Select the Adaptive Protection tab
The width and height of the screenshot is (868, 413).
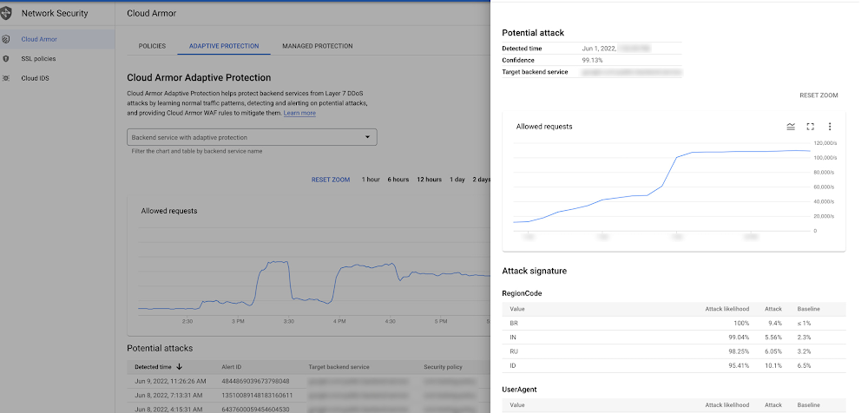click(223, 46)
